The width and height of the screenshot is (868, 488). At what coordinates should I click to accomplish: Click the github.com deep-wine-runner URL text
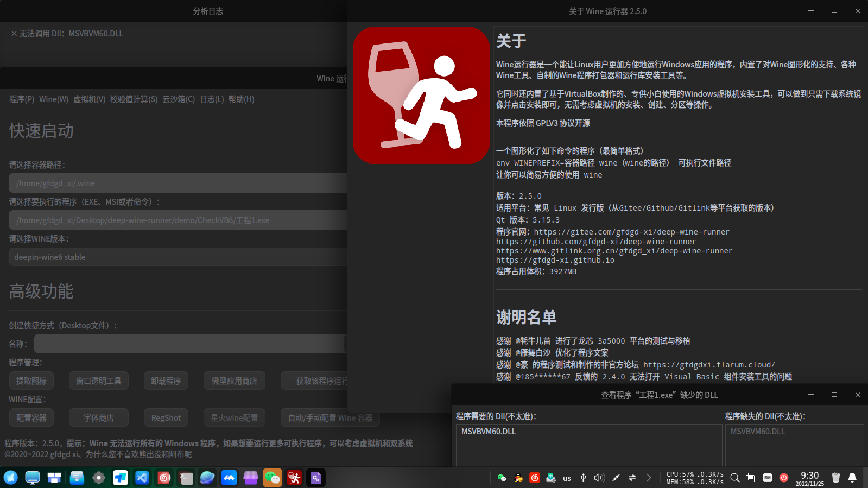[596, 242]
